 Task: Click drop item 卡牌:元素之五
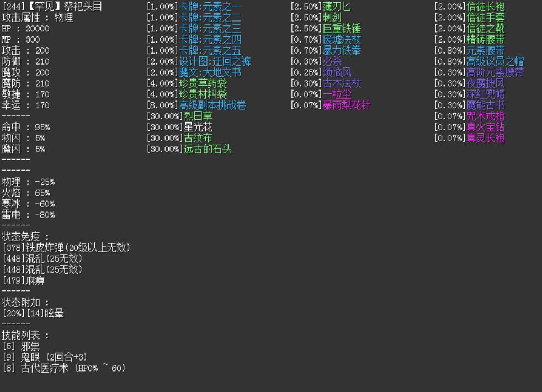pos(210,50)
